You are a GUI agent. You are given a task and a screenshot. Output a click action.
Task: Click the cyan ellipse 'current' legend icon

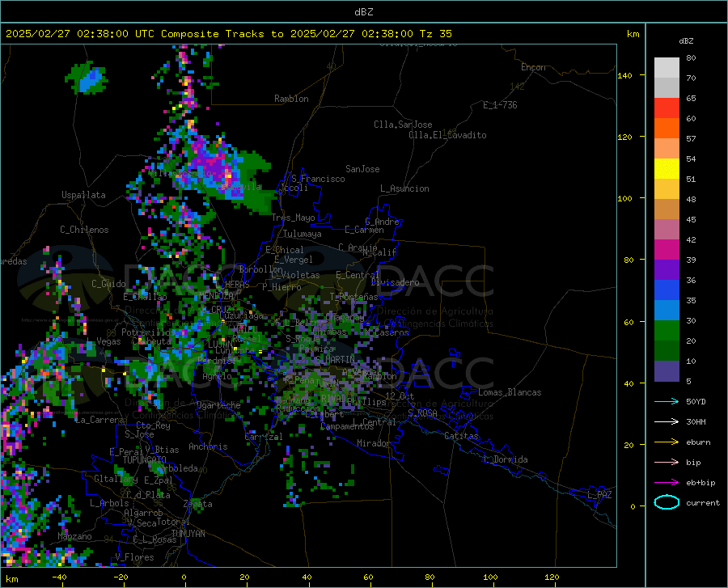pos(667,502)
